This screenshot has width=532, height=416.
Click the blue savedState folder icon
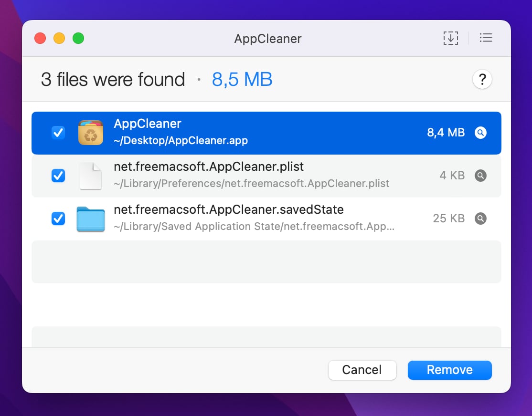pyautogui.click(x=91, y=219)
